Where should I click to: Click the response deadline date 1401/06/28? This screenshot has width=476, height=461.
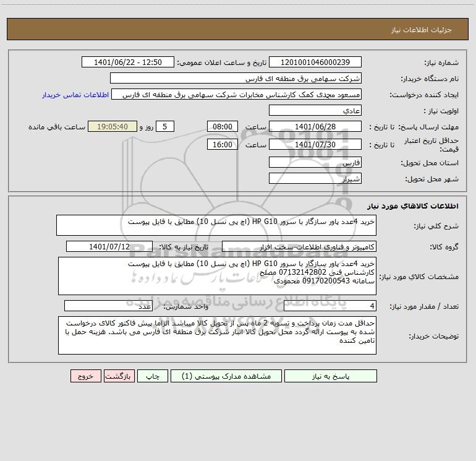click(315, 126)
